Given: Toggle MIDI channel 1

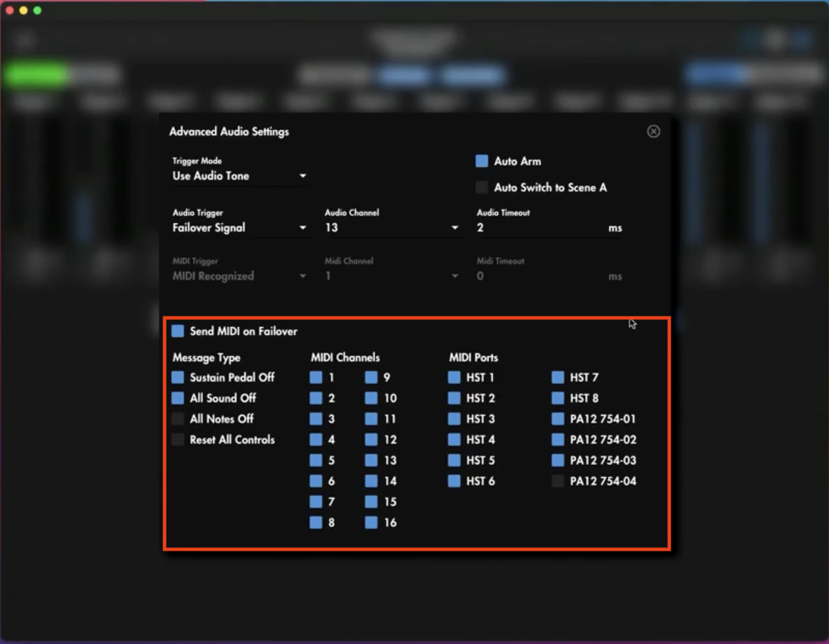Looking at the screenshot, I should pos(317,377).
